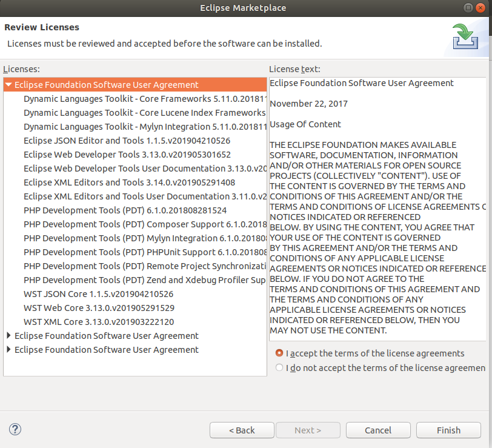Screen dimensions: 492x448
Task: Select WST XML Core 3.13.0.v201903222120
Action: [x=99, y=322]
